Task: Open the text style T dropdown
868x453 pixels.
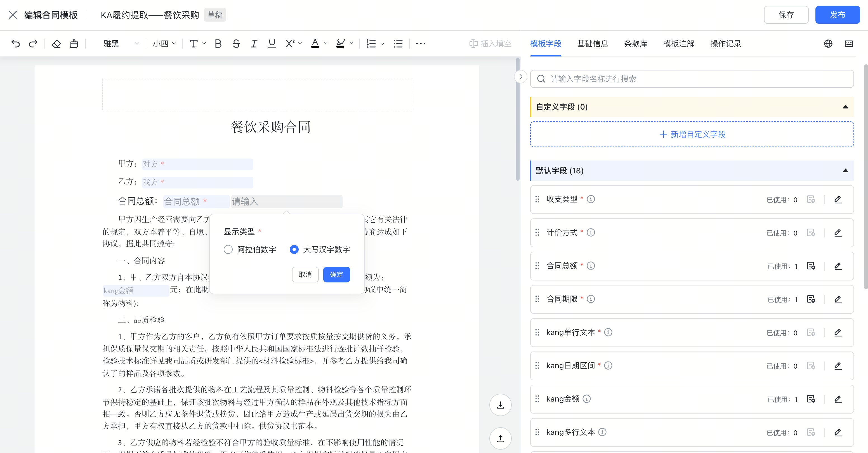Action: pos(197,43)
